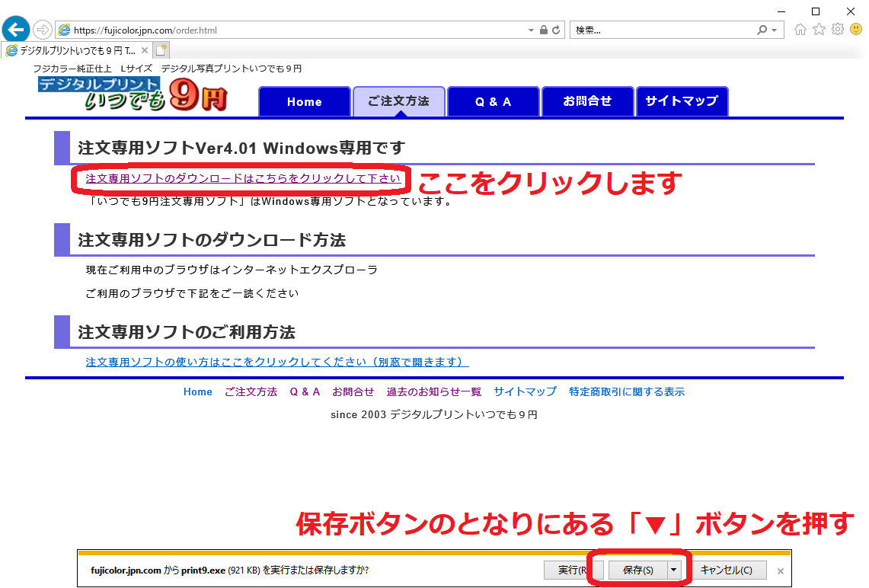Click the magnifier search icon
Viewport: 869px width, 588px height.
click(762, 30)
